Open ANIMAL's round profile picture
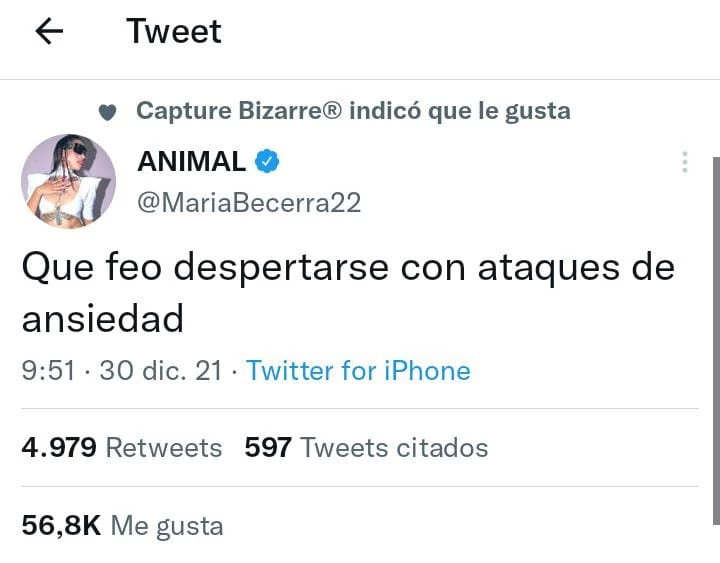The height and width of the screenshot is (563, 720). point(68,181)
